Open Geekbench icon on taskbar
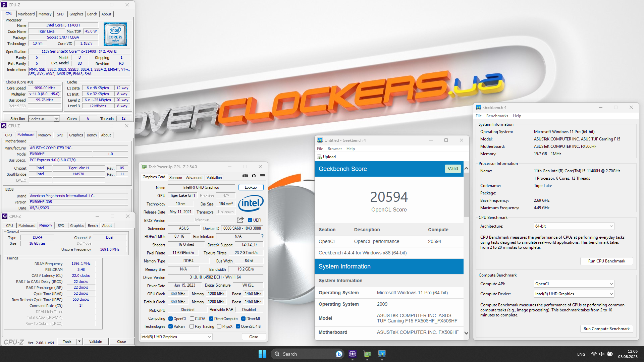 coord(382,354)
